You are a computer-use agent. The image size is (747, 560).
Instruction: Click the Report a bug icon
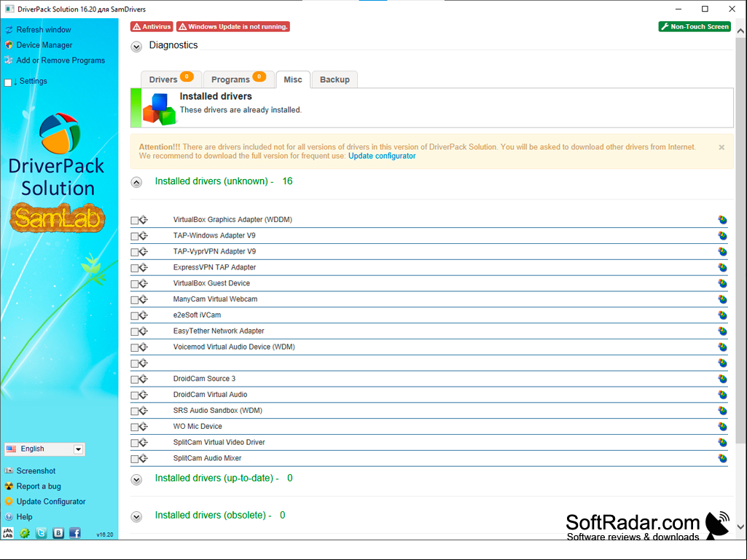9,486
